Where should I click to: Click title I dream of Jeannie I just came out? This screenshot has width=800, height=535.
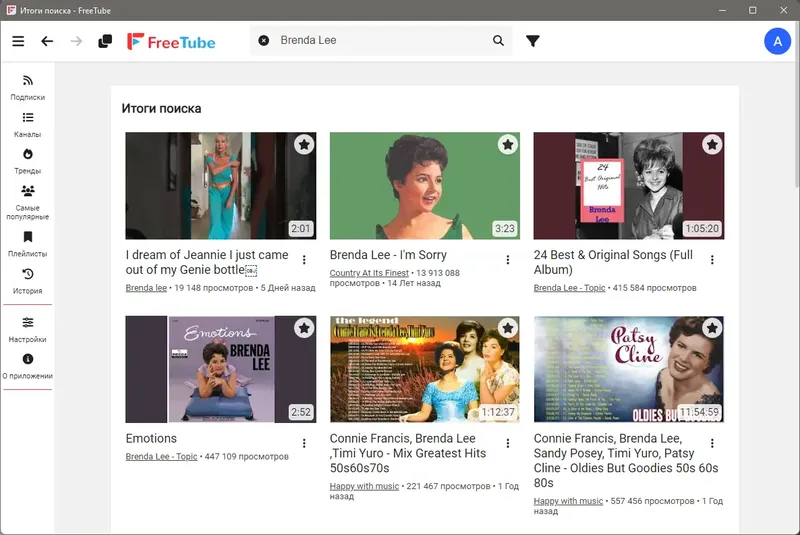pyautogui.click(x=207, y=262)
